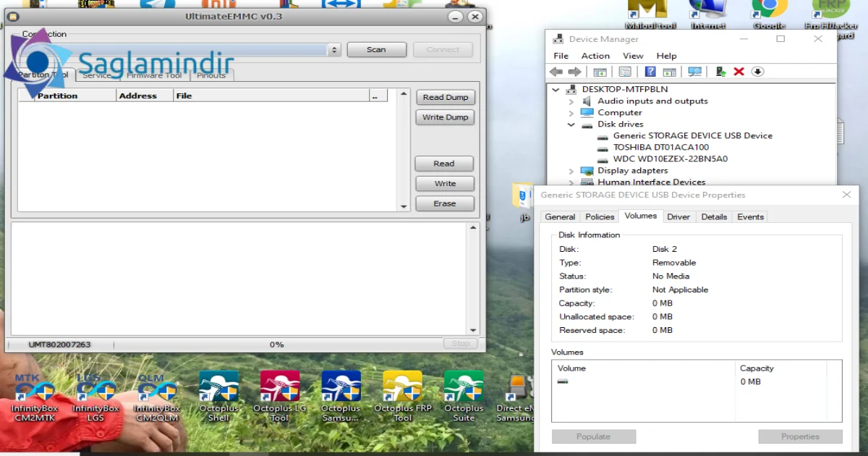This screenshot has height=456, width=868.
Task: Switch to the Details tab in Properties
Action: click(714, 217)
